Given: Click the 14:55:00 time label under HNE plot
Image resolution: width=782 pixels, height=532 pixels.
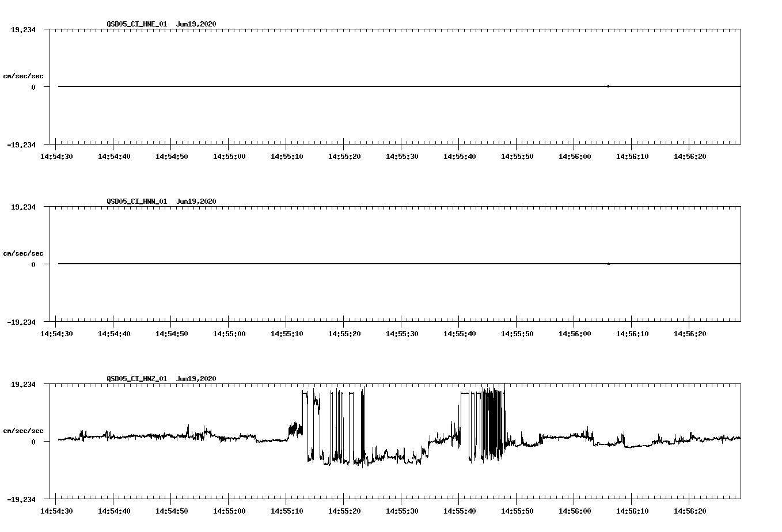Looking at the screenshot, I should point(229,157).
